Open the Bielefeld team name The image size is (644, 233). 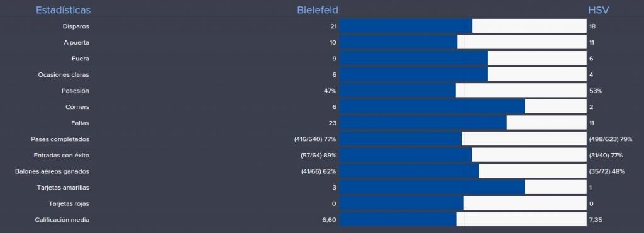[x=318, y=10]
